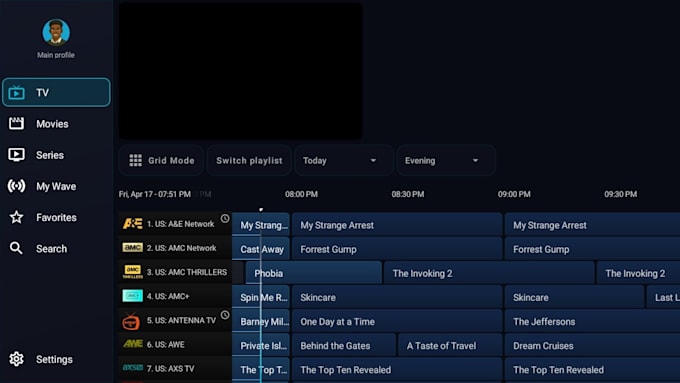The image size is (680, 383).
Task: Click the AXS TV channel logo
Action: [133, 367]
